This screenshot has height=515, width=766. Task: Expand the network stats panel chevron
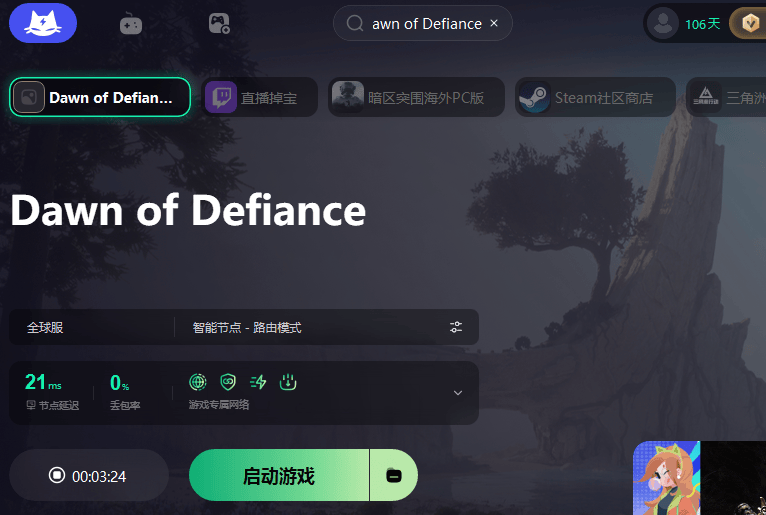458,393
